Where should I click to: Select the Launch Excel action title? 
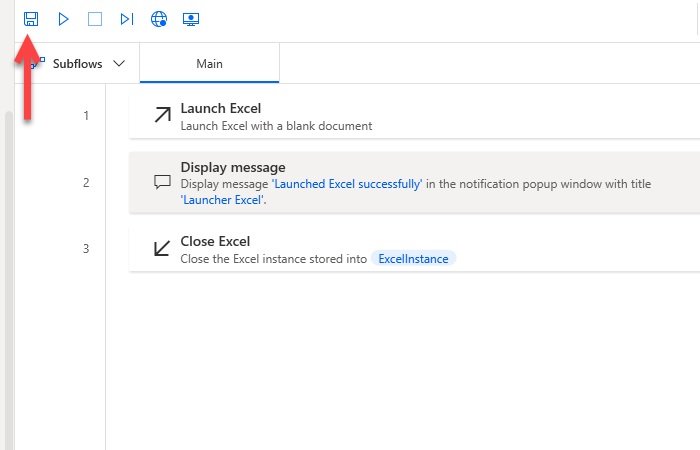(219, 108)
